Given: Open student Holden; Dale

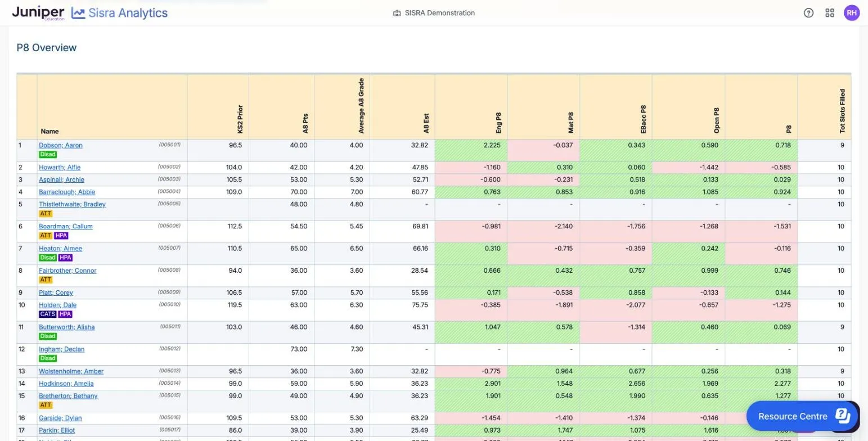Looking at the screenshot, I should [x=57, y=305].
